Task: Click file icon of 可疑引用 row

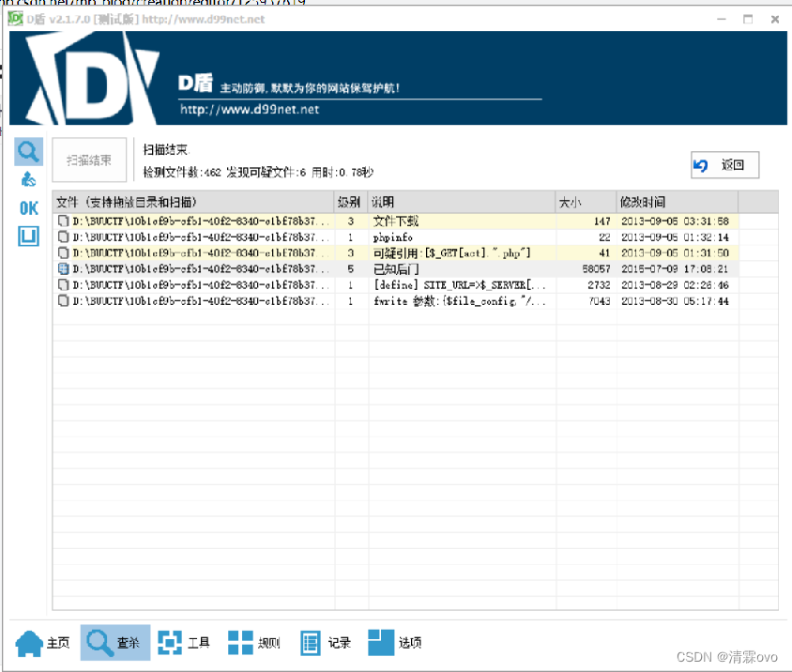Action: tap(63, 252)
